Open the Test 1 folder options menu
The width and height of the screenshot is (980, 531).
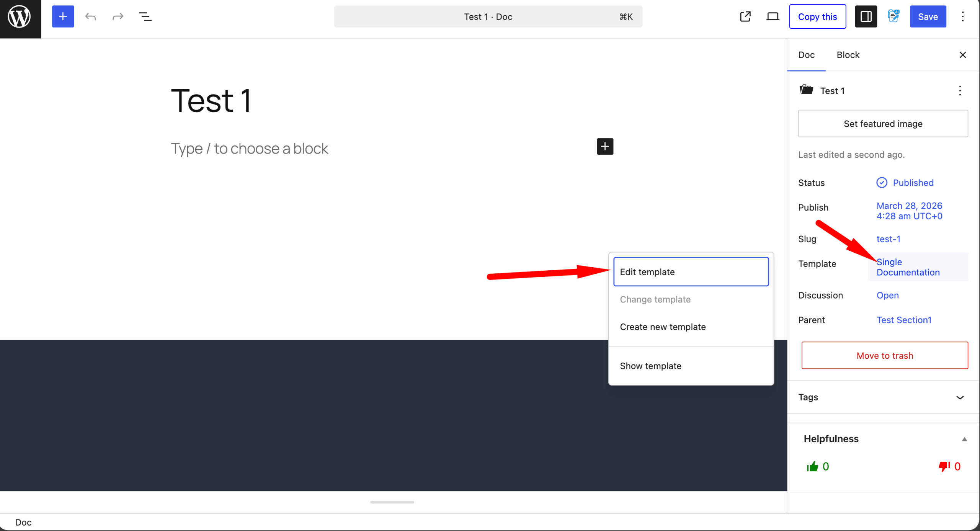[960, 90]
